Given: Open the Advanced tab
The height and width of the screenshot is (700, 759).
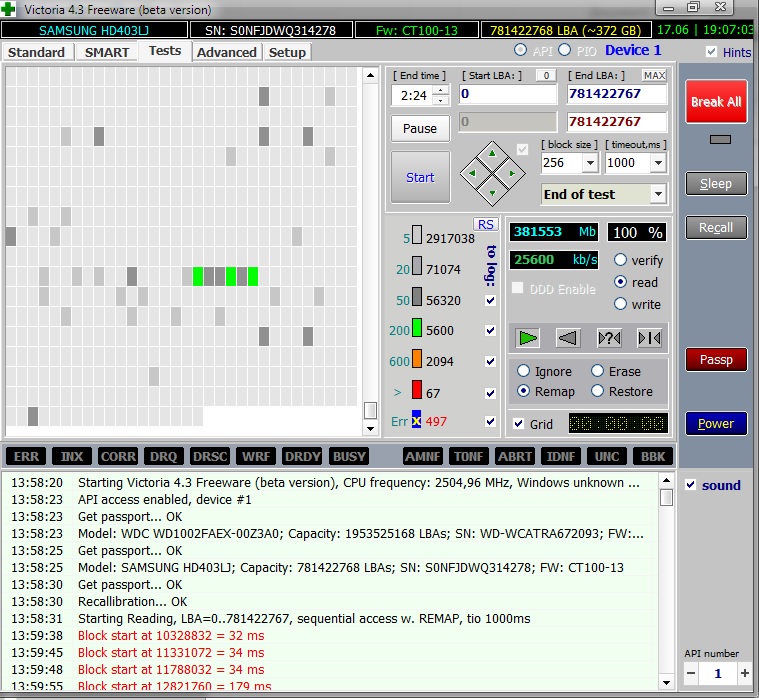Looking at the screenshot, I should pos(227,52).
